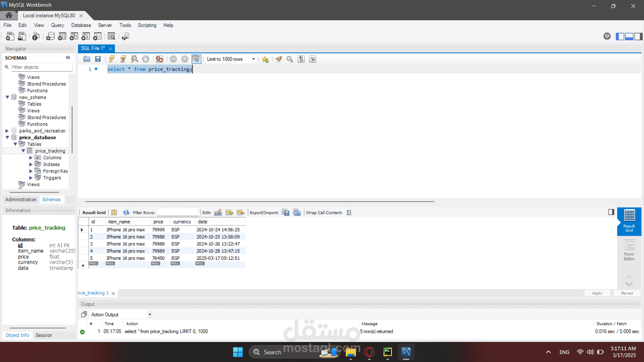
Task: Open the Database menu
Action: point(81,25)
